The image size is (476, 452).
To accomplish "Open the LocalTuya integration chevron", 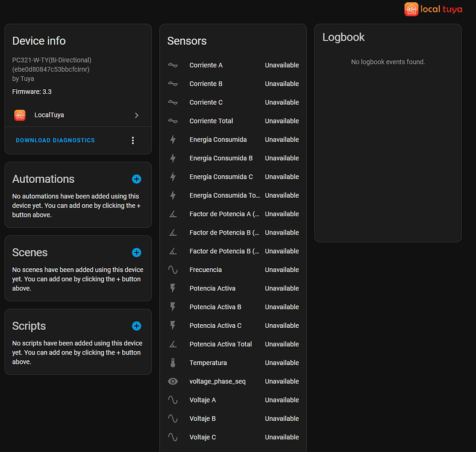I will coord(137,115).
